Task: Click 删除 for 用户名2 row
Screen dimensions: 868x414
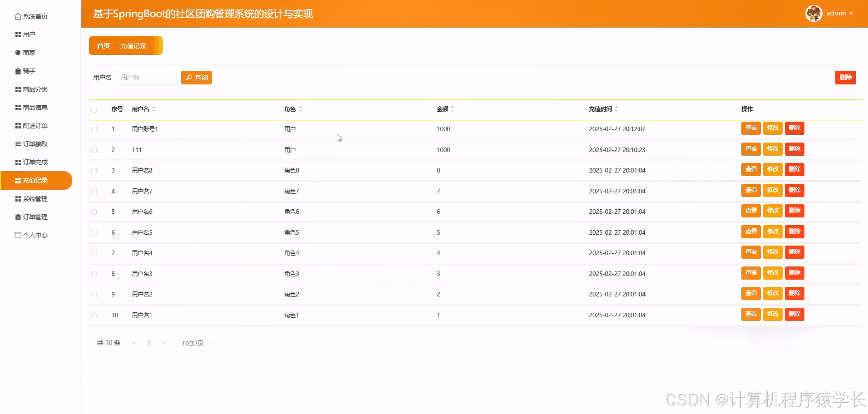Action: click(x=794, y=293)
